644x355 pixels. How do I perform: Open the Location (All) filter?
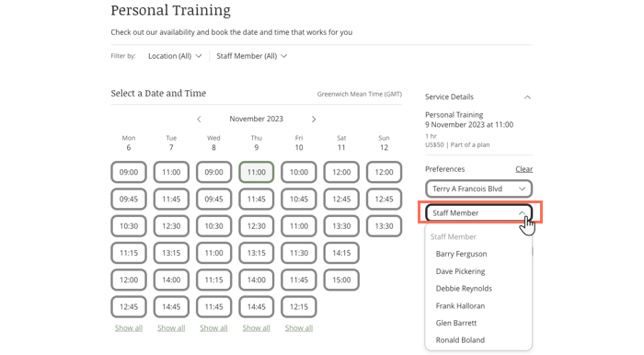pos(175,56)
